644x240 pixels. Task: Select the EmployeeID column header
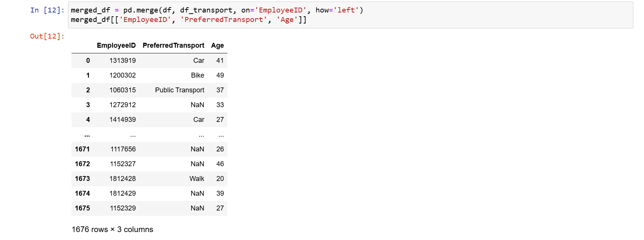click(x=116, y=45)
